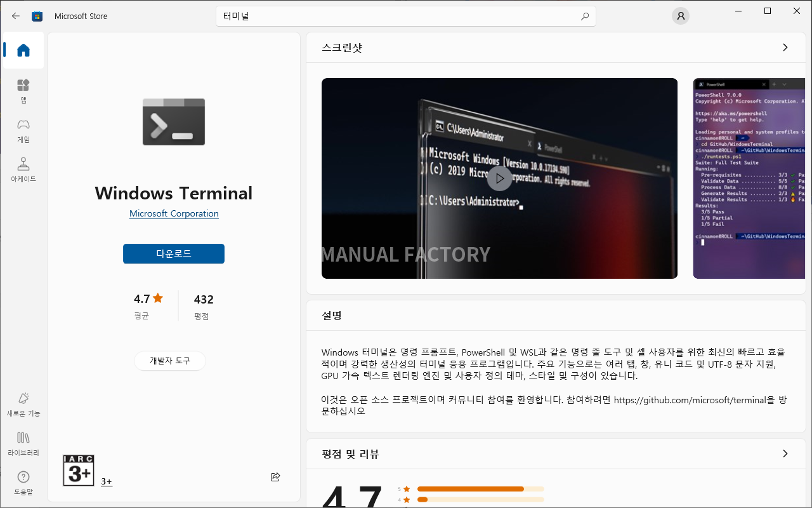Click the 평점 및 리뷰 heading text
The image size is (812, 508).
(x=350, y=454)
